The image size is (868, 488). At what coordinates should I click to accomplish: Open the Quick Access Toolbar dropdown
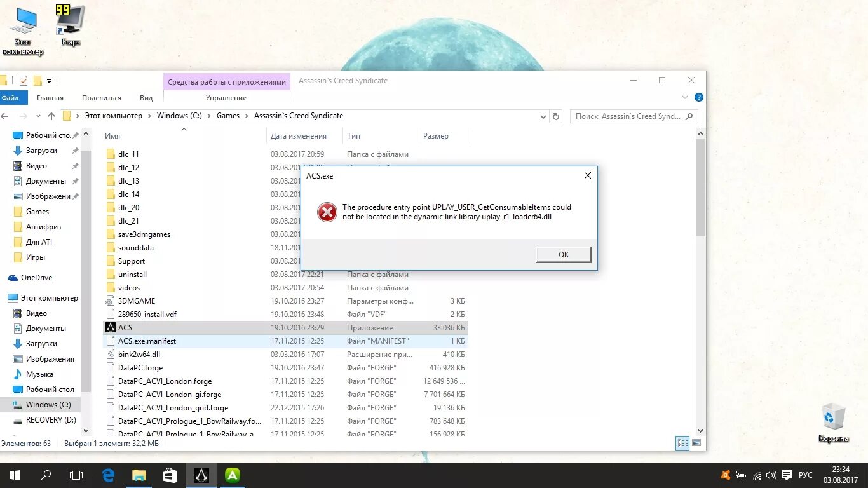pos(49,81)
